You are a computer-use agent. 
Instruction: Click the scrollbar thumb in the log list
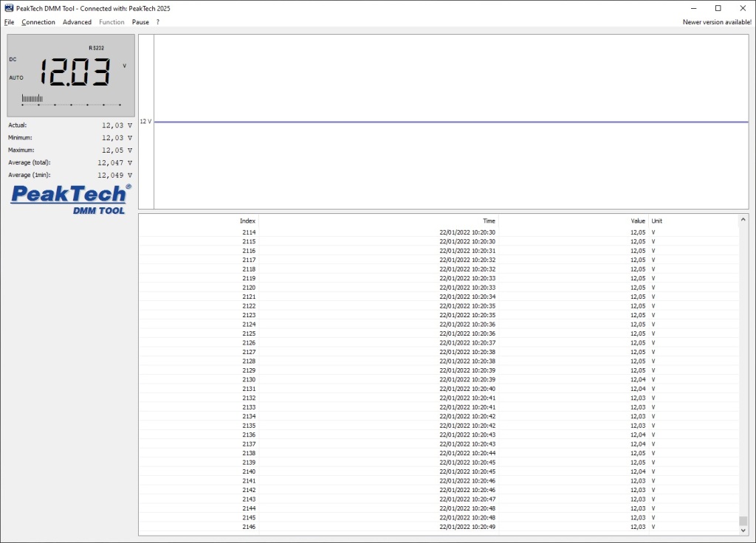pos(743,521)
